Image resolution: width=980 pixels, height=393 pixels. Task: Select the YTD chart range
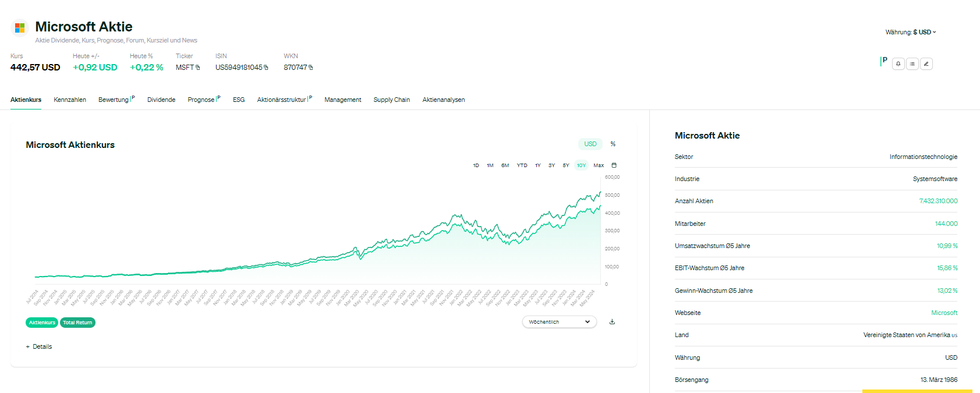tap(522, 165)
